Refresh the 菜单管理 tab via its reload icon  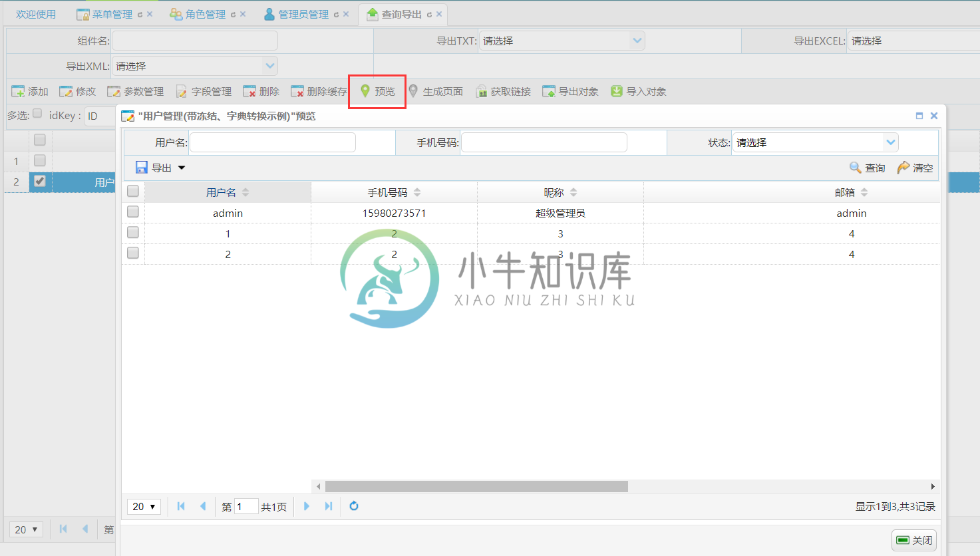(140, 15)
